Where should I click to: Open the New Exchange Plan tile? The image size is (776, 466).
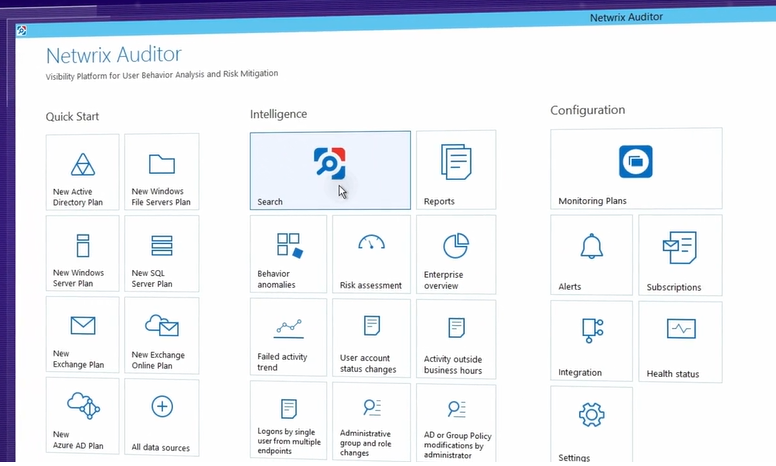tap(83, 334)
